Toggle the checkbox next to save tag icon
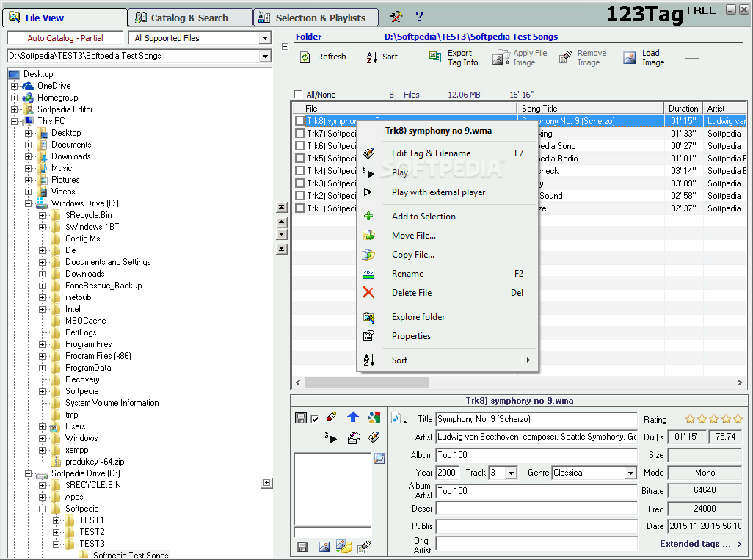Screen dimensions: 753x560 tap(315, 419)
